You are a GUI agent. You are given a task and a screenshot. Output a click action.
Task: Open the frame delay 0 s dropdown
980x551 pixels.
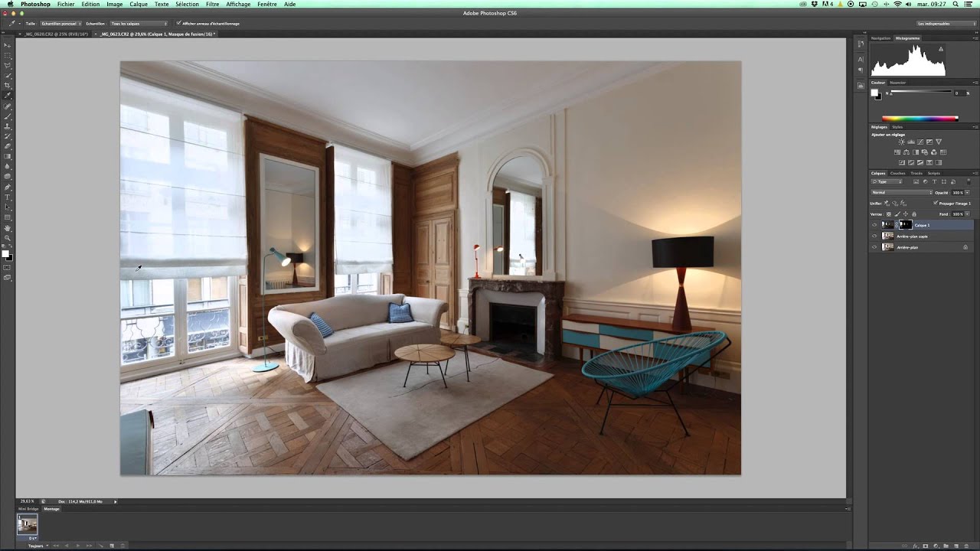point(33,539)
